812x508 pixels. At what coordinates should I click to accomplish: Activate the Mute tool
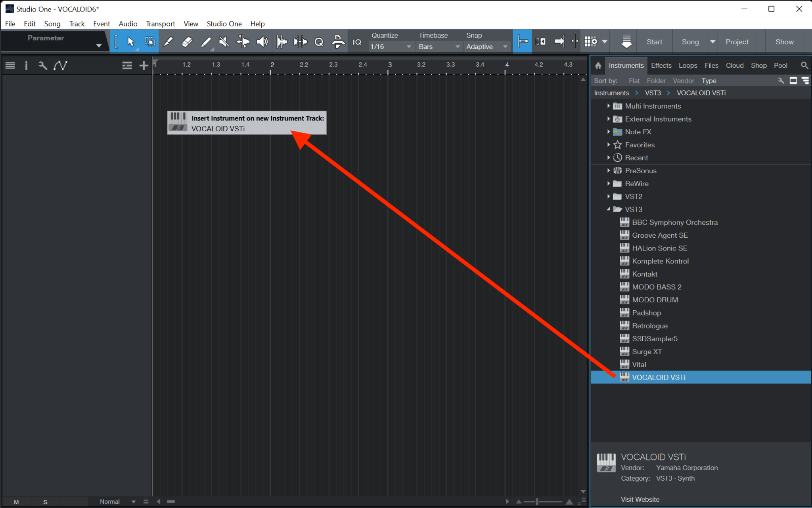pyautogui.click(x=224, y=41)
